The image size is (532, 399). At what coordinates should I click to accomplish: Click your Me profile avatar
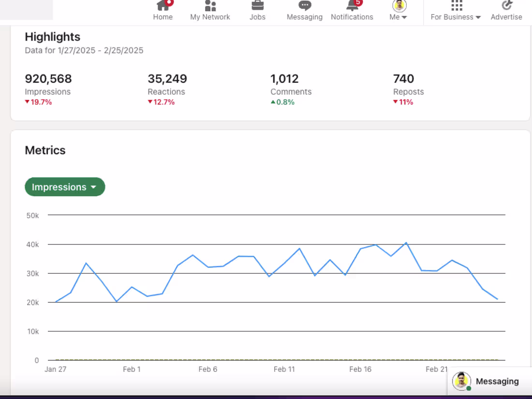[x=399, y=5]
